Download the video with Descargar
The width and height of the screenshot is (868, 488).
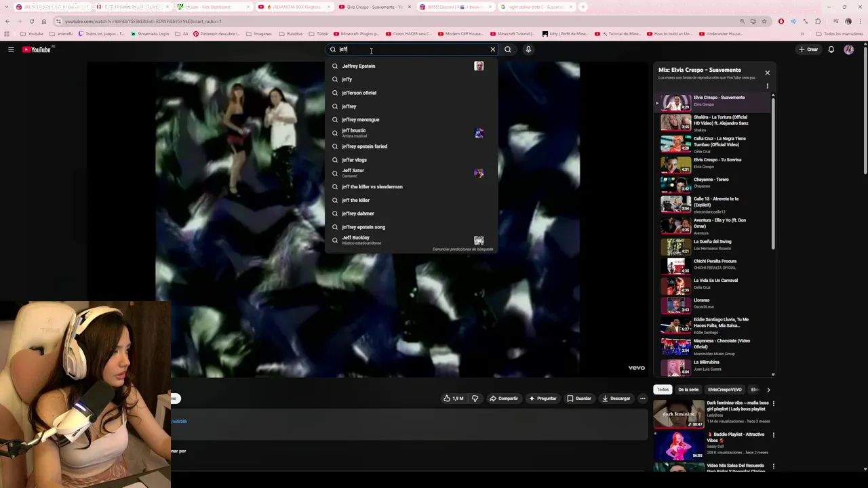(x=616, y=399)
